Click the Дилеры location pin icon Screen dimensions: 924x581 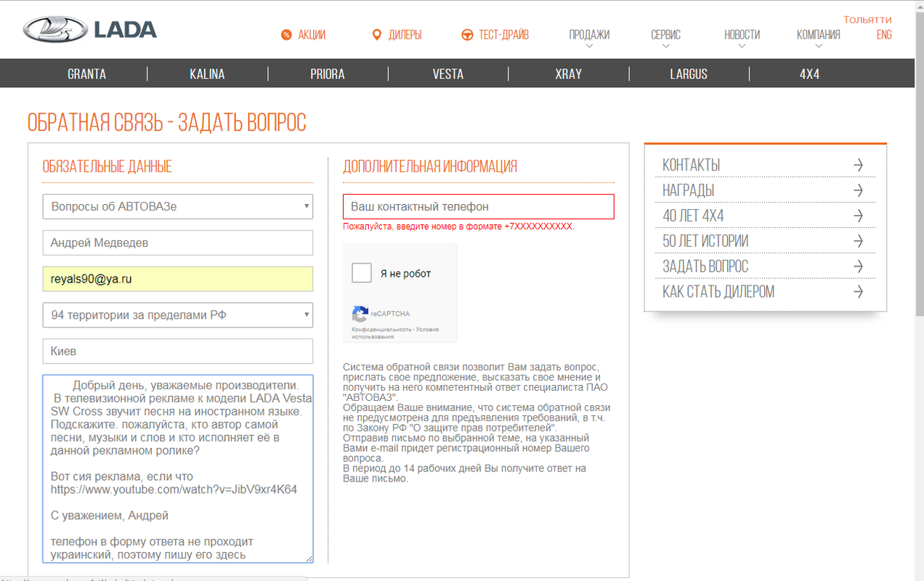point(376,35)
